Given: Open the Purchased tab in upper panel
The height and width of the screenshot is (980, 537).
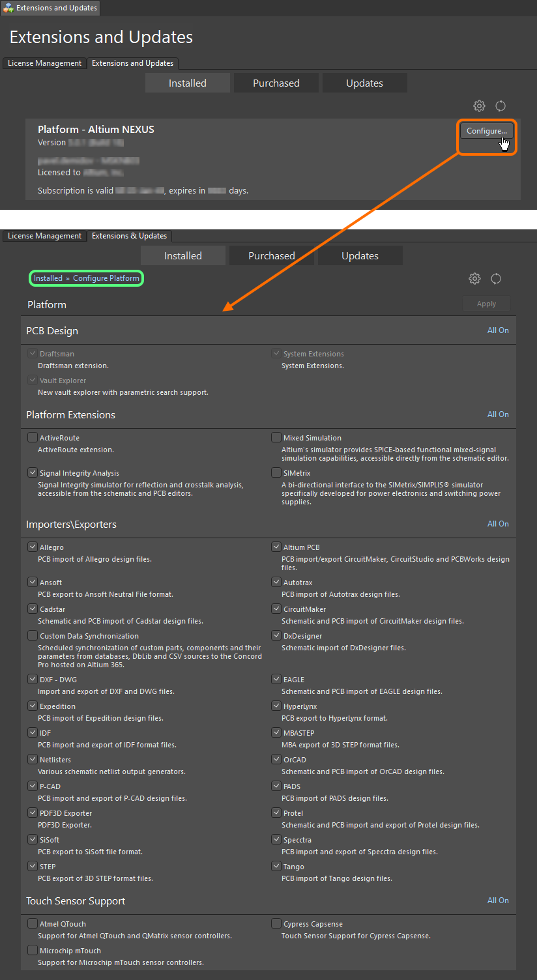Looking at the screenshot, I should [276, 83].
